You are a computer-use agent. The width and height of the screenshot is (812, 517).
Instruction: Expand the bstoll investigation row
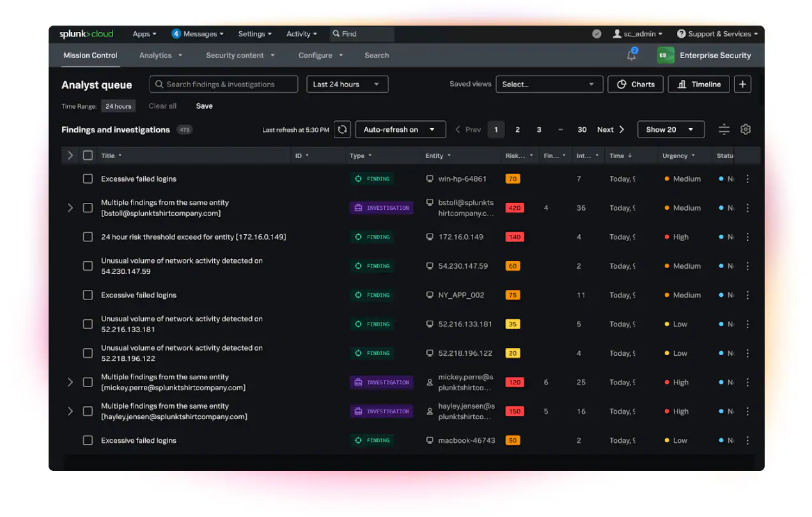70,208
